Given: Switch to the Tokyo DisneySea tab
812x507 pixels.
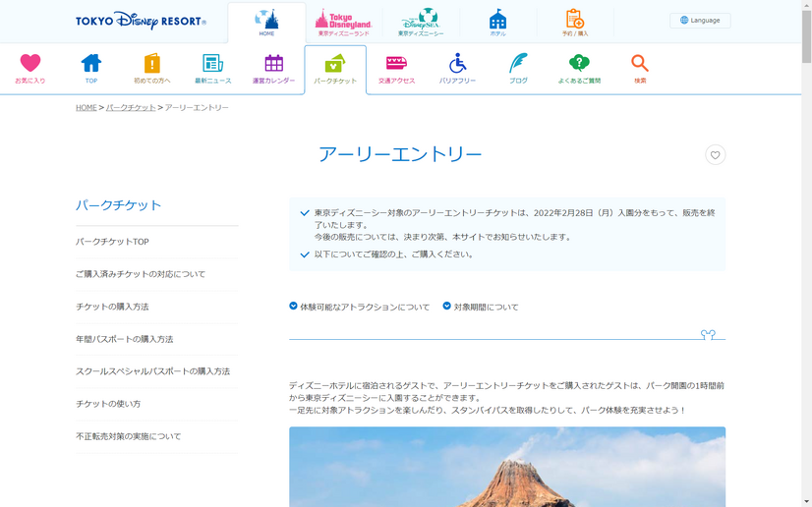Looking at the screenshot, I should pyautogui.click(x=421, y=23).
